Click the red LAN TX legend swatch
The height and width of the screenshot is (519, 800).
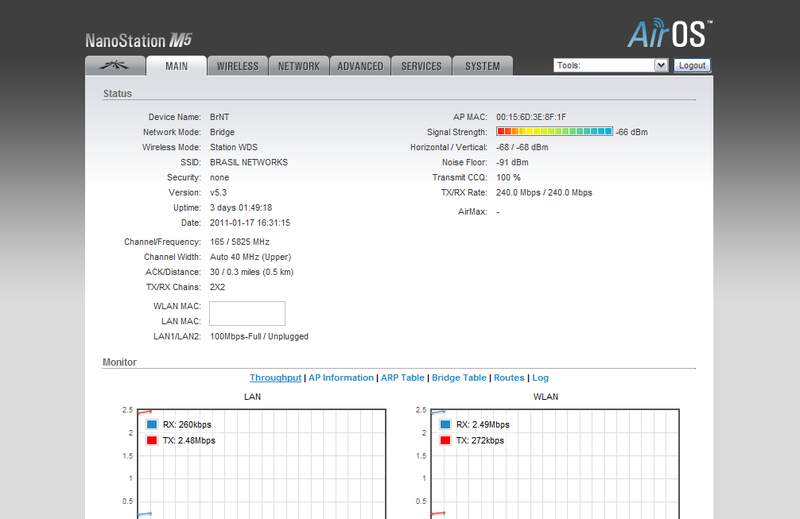(152, 440)
